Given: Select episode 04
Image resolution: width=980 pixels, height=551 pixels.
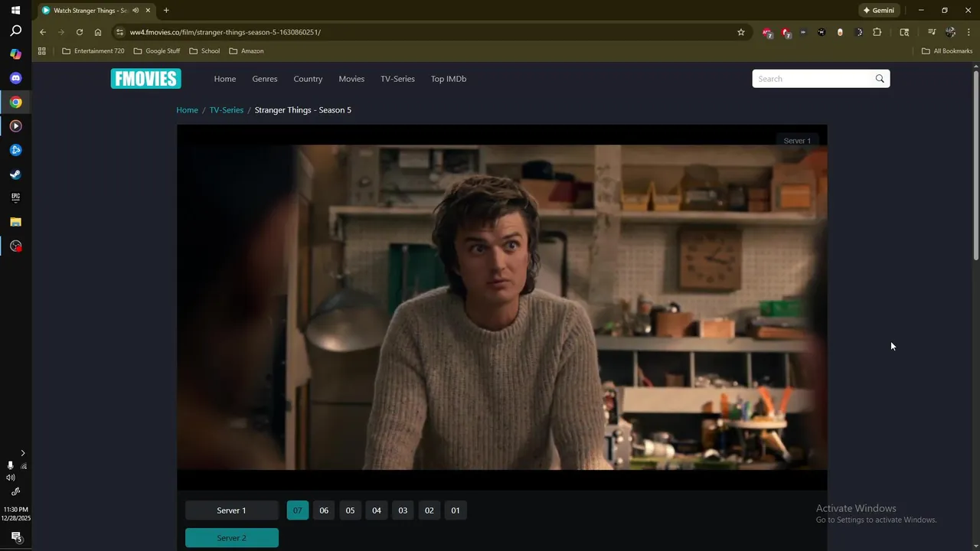Looking at the screenshot, I should click(377, 510).
